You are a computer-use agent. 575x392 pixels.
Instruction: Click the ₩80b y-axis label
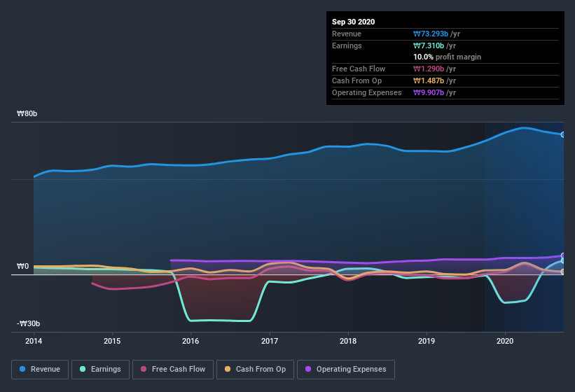tap(27, 114)
